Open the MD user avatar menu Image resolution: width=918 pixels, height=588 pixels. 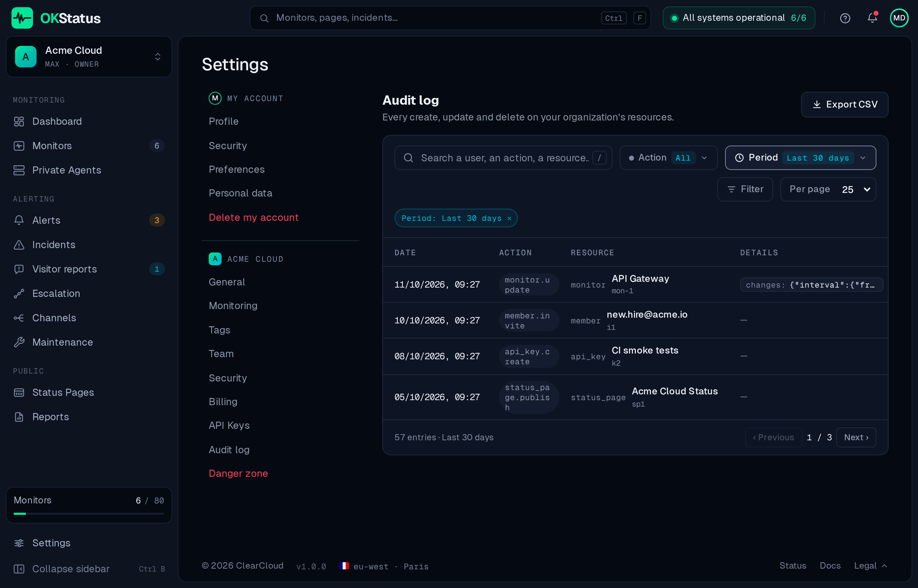[899, 18]
